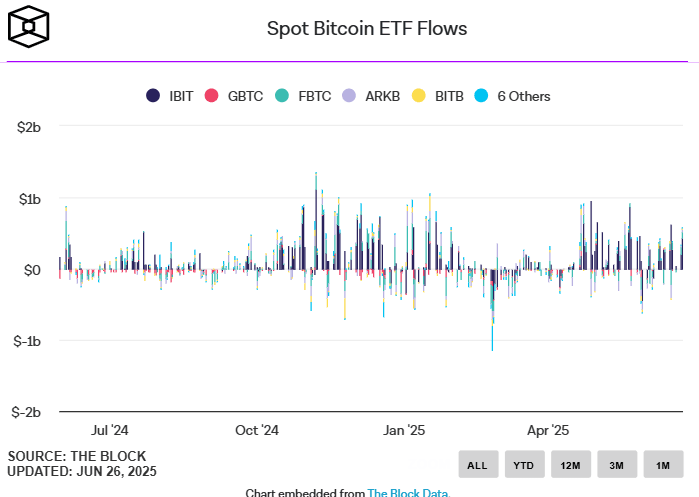Open The Block Data link
This screenshot has height=497, width=699.
407,492
